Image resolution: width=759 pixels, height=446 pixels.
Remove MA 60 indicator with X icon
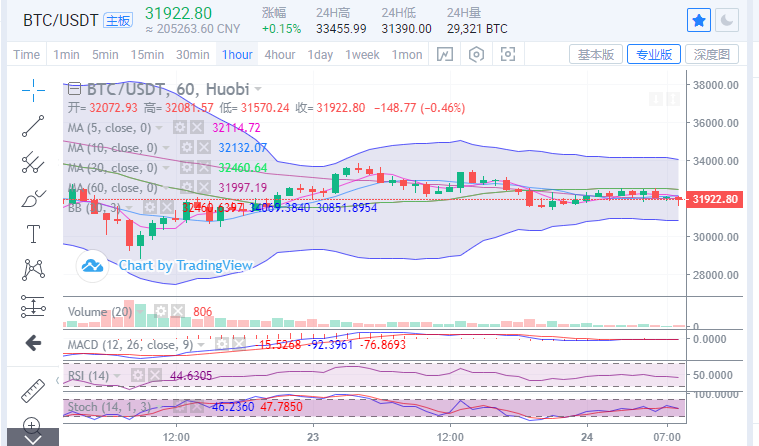[x=203, y=187]
